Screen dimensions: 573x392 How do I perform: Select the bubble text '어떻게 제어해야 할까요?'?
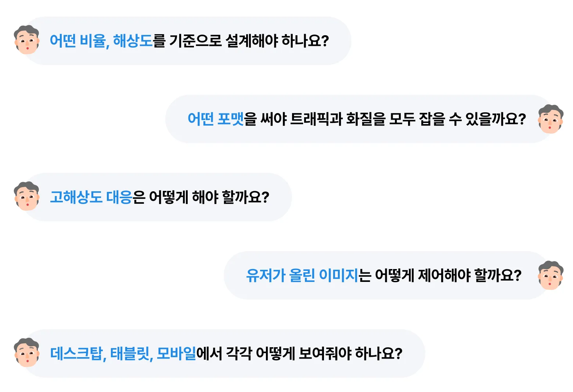coord(448,275)
